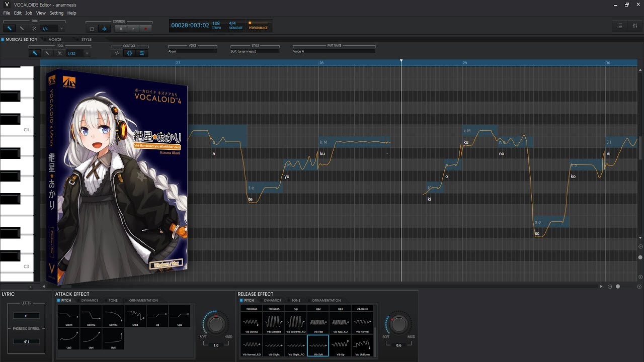Click the Release Effect soft/hard knob

[398, 324]
